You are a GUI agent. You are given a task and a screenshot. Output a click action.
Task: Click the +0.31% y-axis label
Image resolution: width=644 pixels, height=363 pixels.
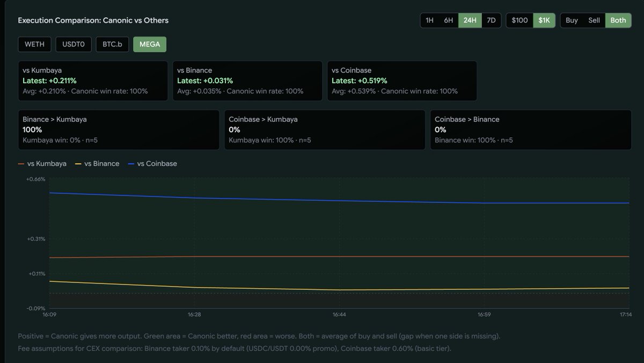(x=35, y=239)
